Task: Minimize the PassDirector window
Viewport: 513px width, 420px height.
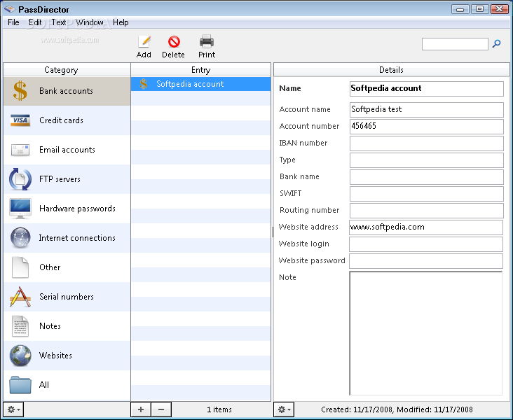Action: click(x=460, y=9)
